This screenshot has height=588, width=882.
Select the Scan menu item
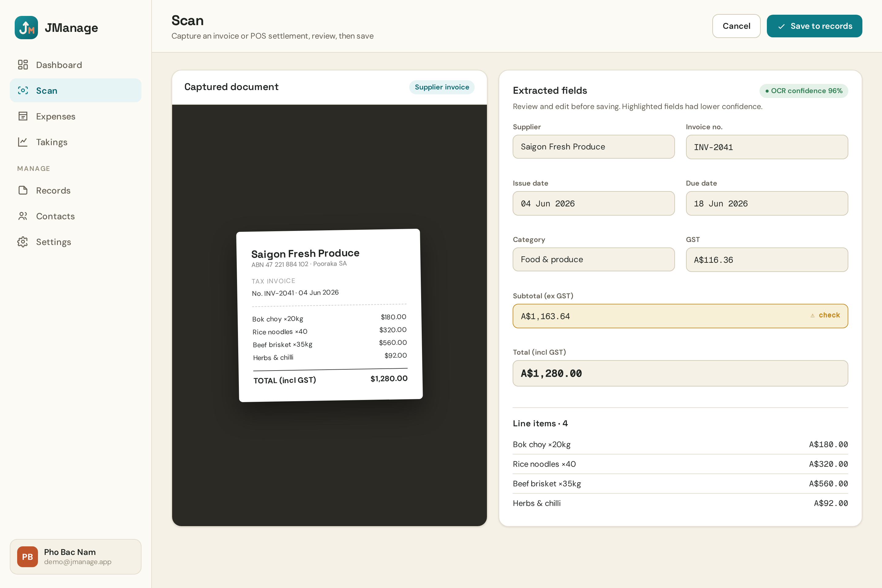click(76, 90)
